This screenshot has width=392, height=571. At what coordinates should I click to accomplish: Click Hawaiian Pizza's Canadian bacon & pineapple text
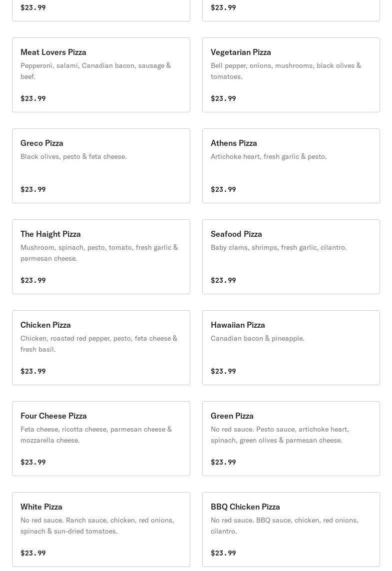point(257,338)
